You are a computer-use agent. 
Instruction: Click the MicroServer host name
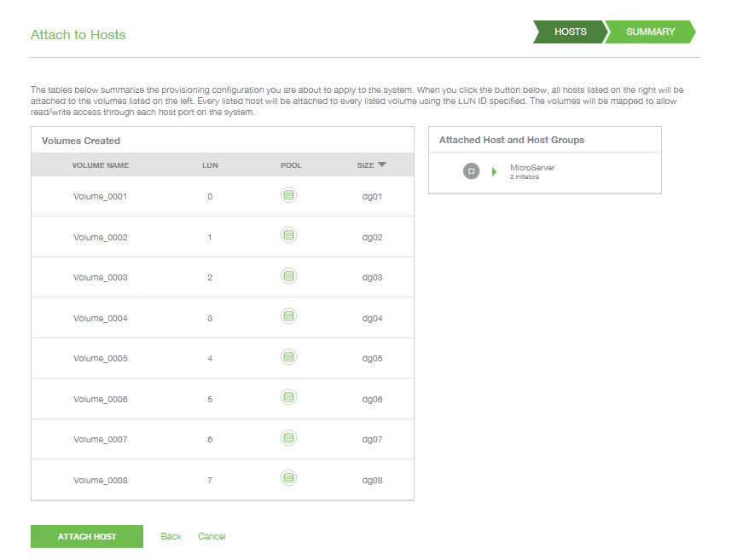point(532,168)
